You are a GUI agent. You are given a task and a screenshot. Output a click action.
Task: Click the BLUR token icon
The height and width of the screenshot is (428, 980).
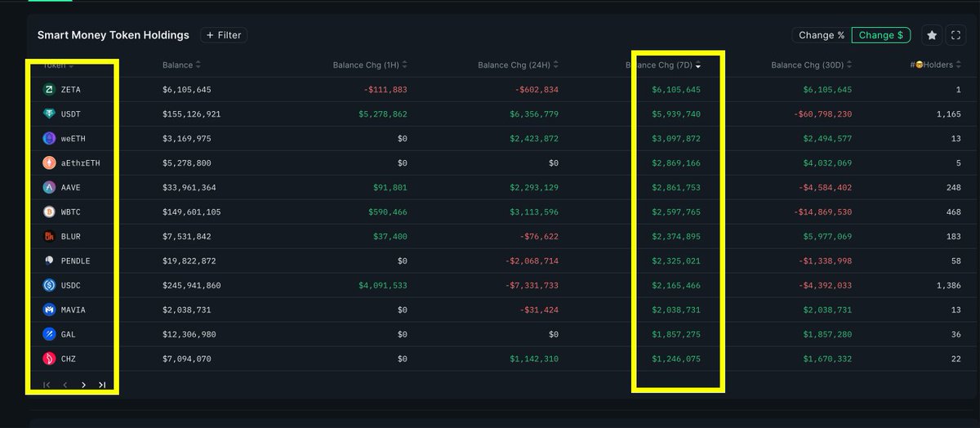[48, 237]
